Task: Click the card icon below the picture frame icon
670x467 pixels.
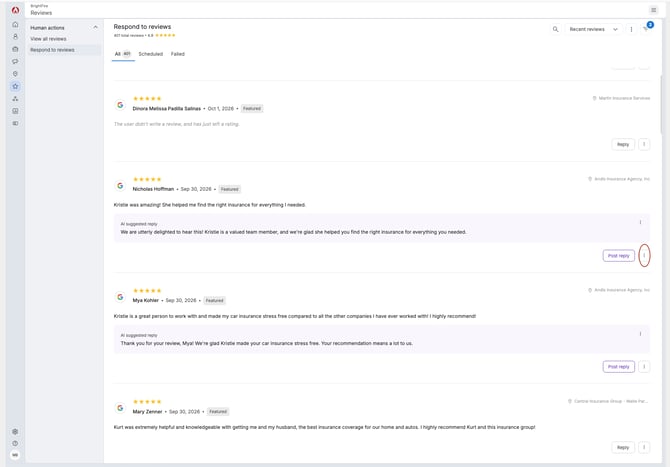Action: pos(15,123)
